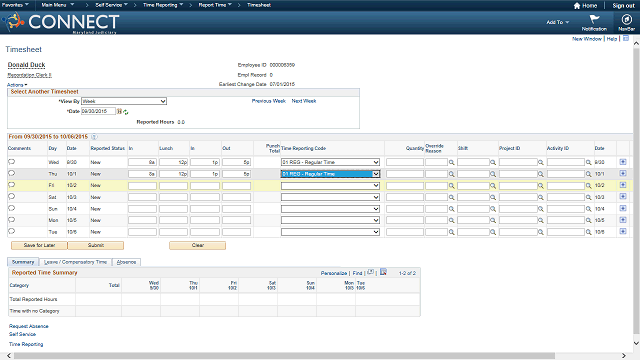Open the Main Menu breadcrumb
This screenshot has width=640, height=360.
pyautogui.click(x=58, y=5)
